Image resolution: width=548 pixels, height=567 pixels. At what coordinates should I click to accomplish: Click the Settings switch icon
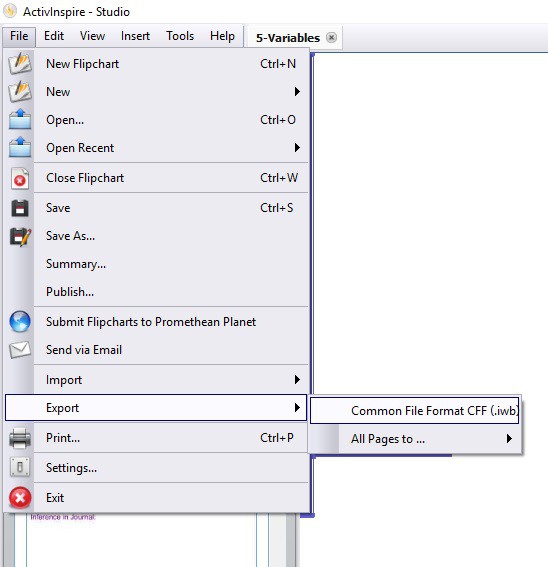point(20,467)
